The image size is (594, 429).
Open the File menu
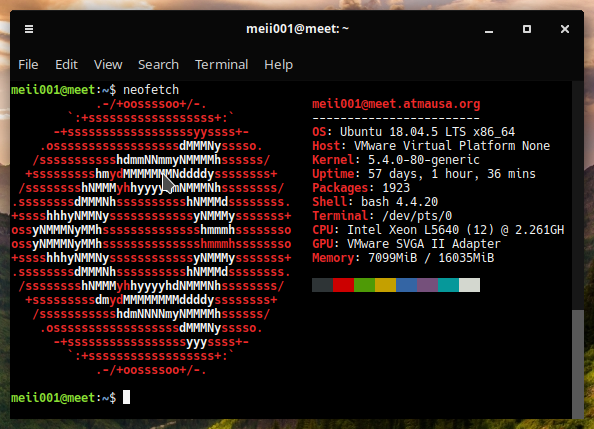coord(28,65)
